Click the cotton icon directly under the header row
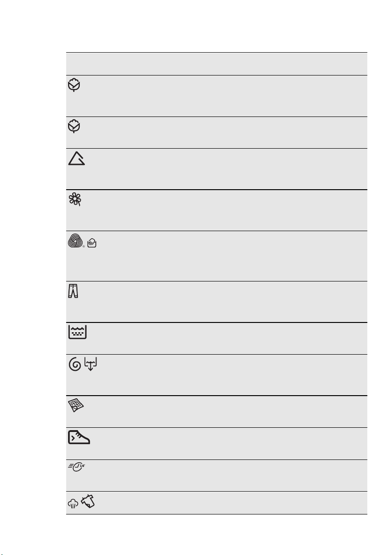The height and width of the screenshot is (555, 392). pos(74,85)
